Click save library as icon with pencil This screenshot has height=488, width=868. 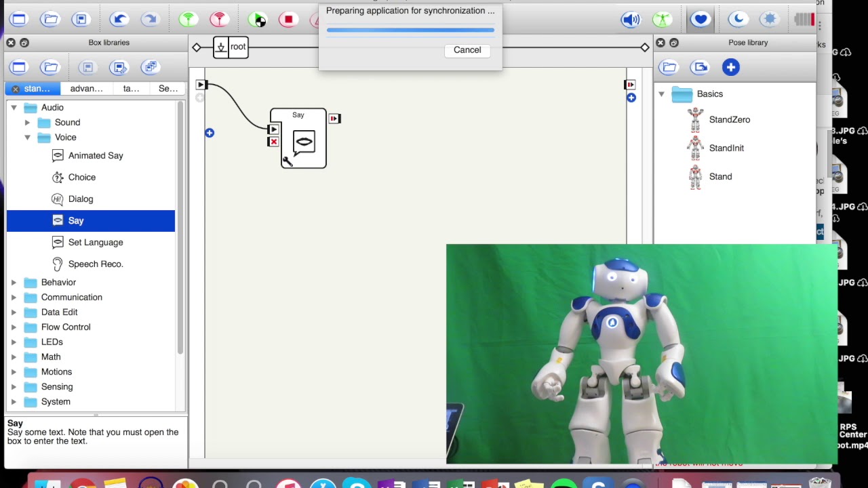pyautogui.click(x=119, y=67)
